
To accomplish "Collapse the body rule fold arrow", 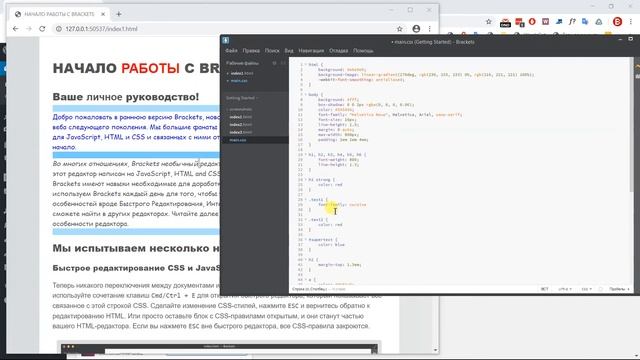I will (306, 94).
